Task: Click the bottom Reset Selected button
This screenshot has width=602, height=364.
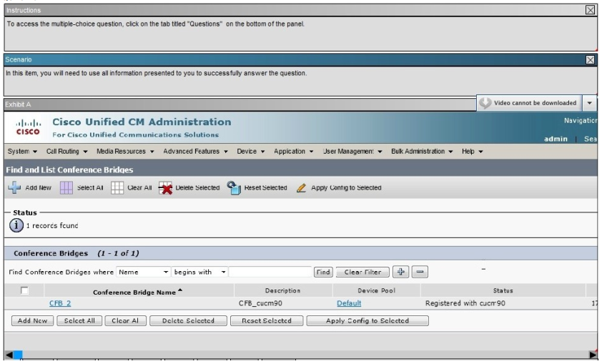Action: pos(267,320)
